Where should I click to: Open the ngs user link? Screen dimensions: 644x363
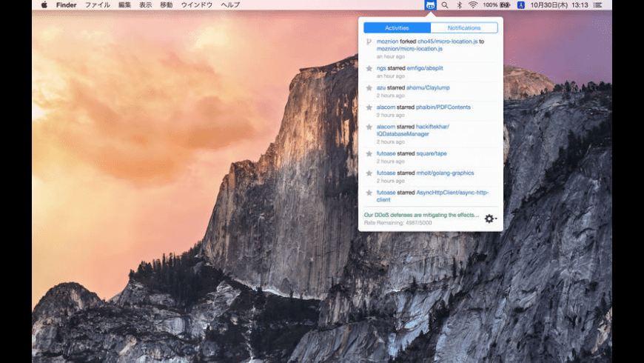click(x=381, y=68)
